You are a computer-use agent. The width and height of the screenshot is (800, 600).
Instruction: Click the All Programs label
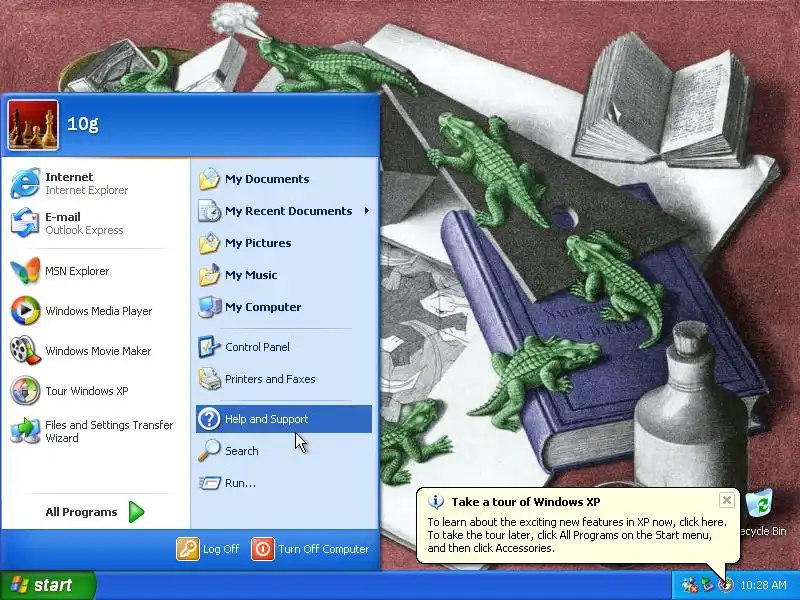coord(81,512)
